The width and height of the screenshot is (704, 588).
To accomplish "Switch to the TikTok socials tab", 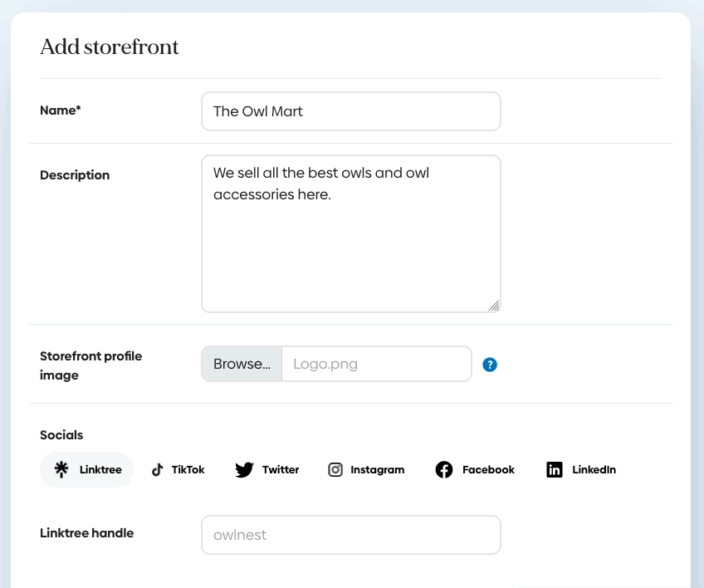I will point(178,470).
